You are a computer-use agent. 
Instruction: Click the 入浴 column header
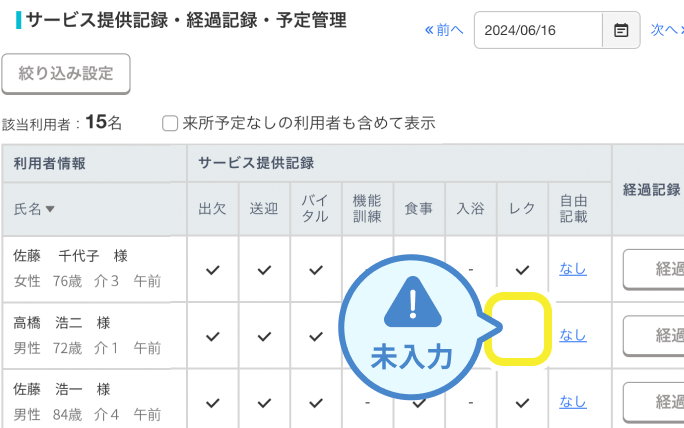470,209
